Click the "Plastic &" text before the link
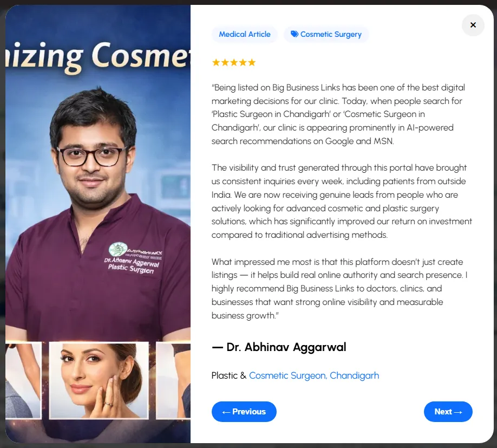 click(229, 375)
